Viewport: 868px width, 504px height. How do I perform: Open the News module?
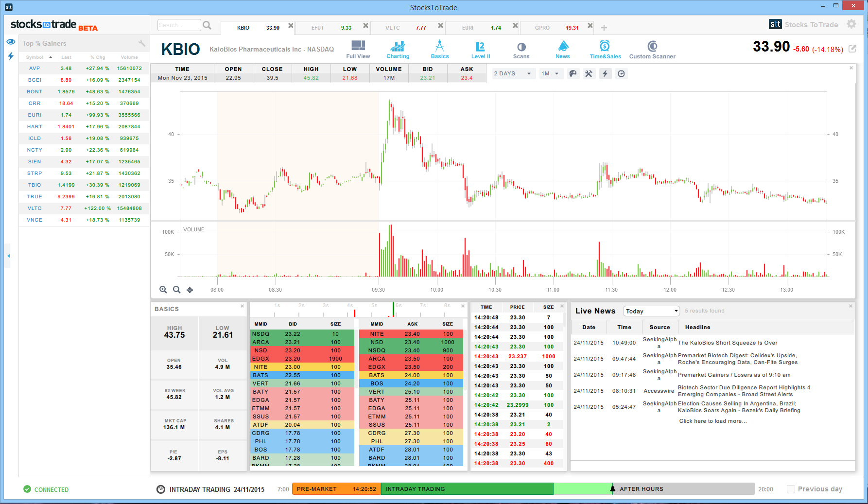[x=563, y=50]
